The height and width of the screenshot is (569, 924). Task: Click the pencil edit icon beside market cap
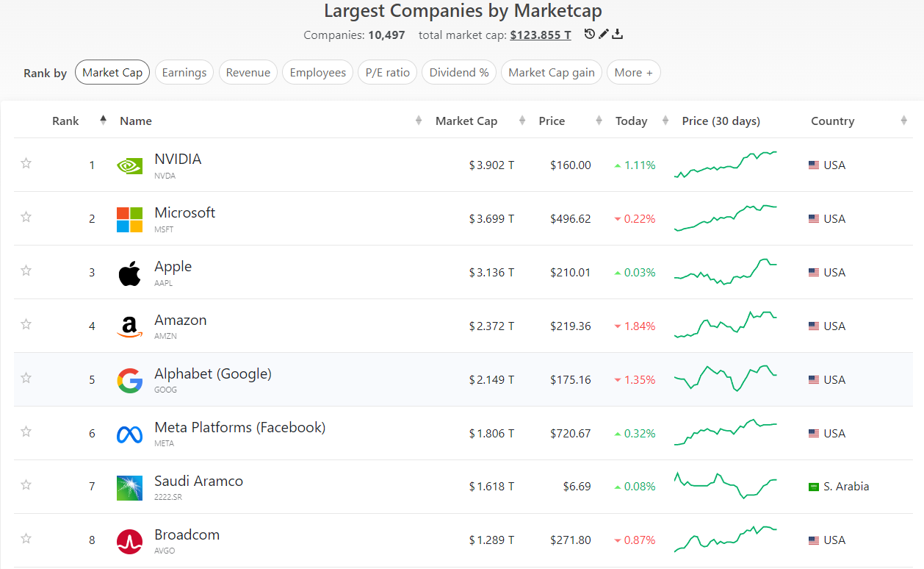(604, 34)
